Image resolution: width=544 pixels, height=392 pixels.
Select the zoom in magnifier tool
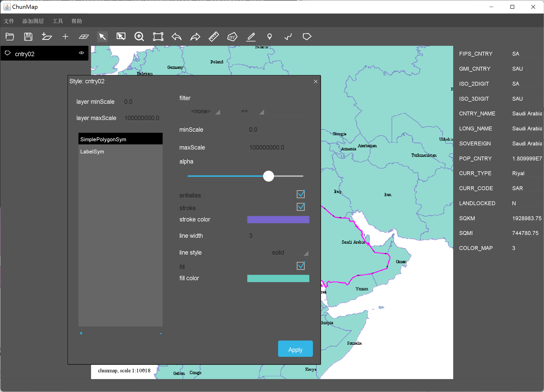(x=139, y=37)
